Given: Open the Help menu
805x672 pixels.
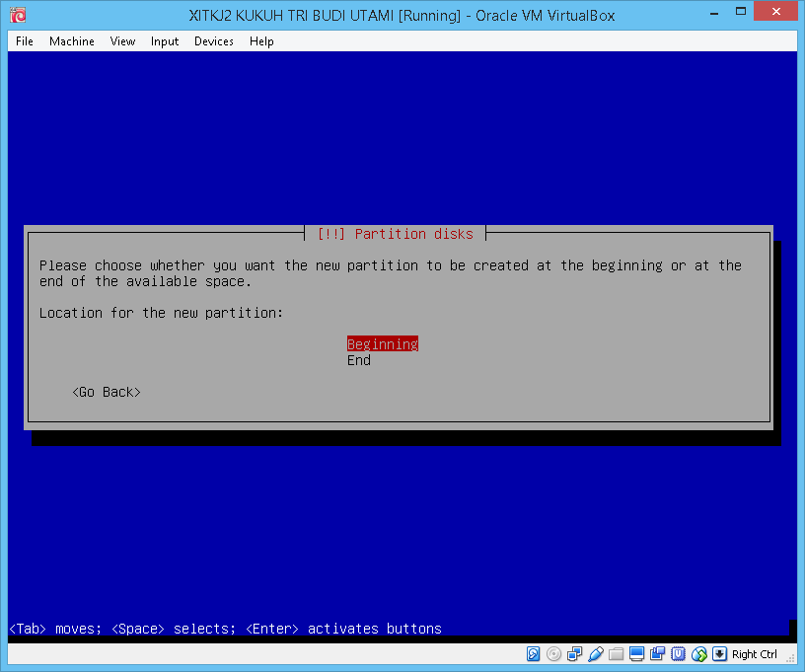Looking at the screenshot, I should [x=261, y=41].
